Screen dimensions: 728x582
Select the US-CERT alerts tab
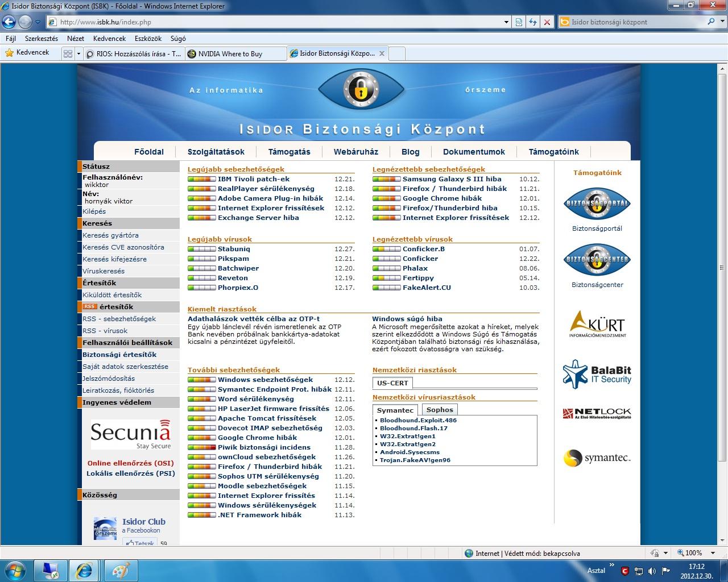click(x=392, y=383)
